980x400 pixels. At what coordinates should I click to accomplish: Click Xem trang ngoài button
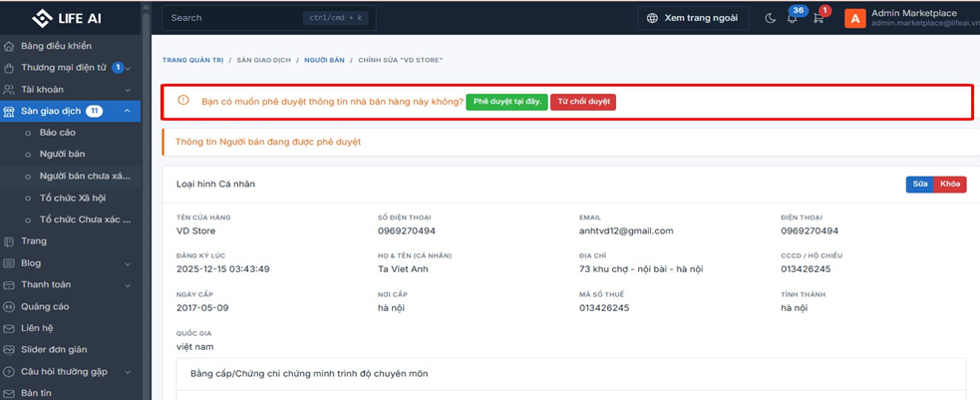tap(693, 18)
